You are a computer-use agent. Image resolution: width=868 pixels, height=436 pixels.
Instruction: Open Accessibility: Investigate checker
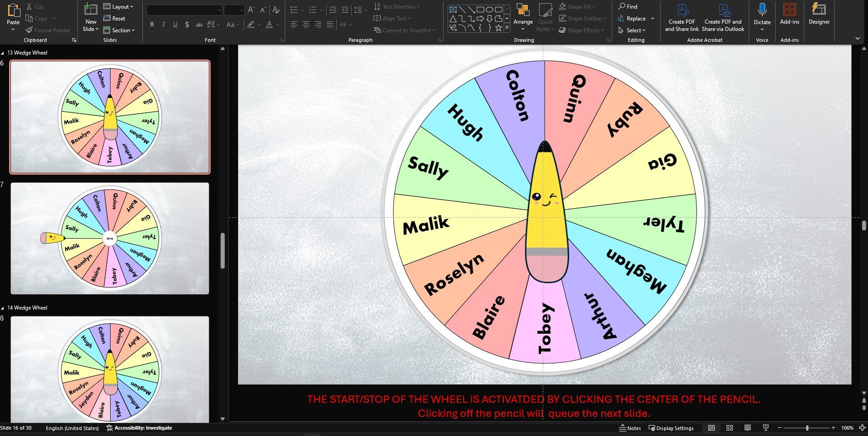pyautogui.click(x=140, y=428)
